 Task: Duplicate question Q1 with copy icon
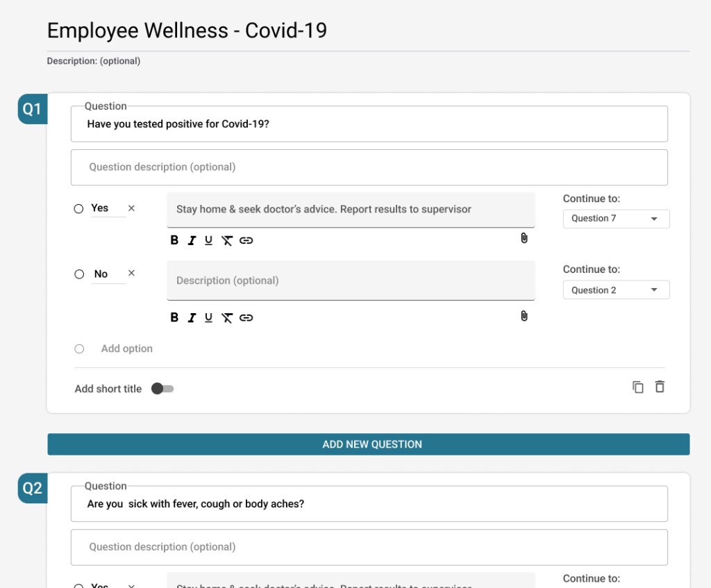[638, 387]
